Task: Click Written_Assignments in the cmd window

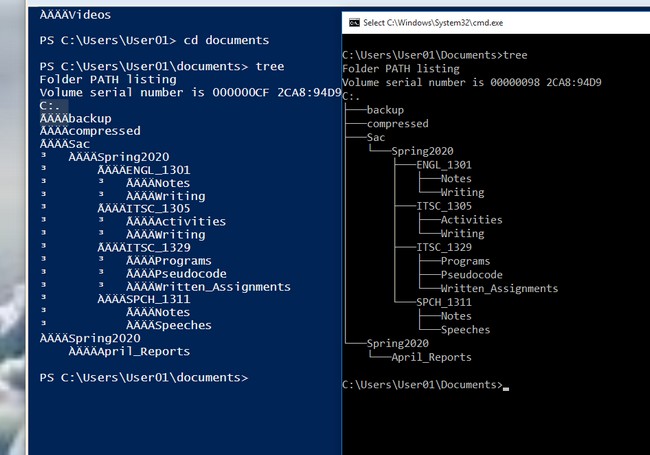Action: (x=499, y=288)
